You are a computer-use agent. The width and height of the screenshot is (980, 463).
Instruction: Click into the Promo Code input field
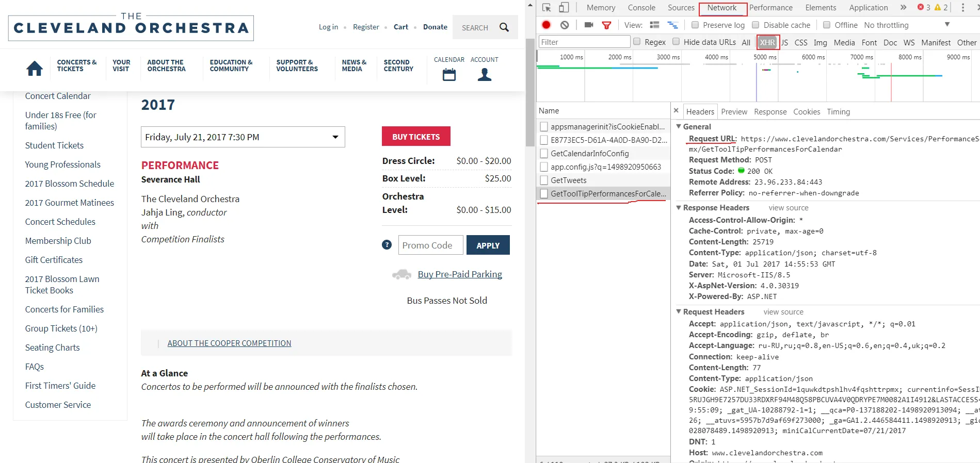click(430, 245)
